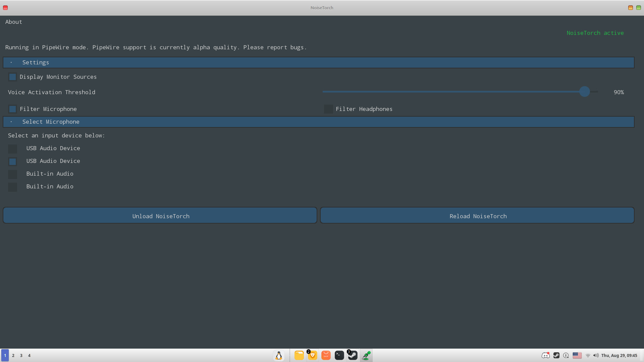Click the NoiseTorch microphone taskbar icon

point(366,355)
